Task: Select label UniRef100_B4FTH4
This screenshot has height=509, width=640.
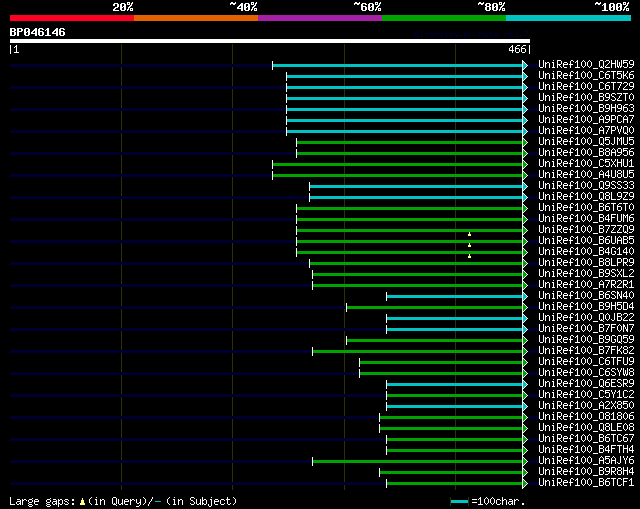Action: point(586,450)
